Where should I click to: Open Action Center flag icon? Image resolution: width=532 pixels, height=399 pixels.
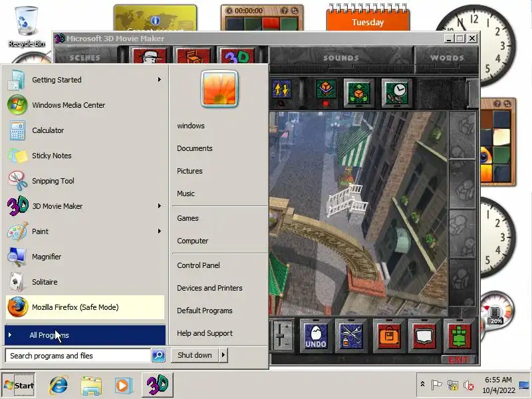click(436, 385)
